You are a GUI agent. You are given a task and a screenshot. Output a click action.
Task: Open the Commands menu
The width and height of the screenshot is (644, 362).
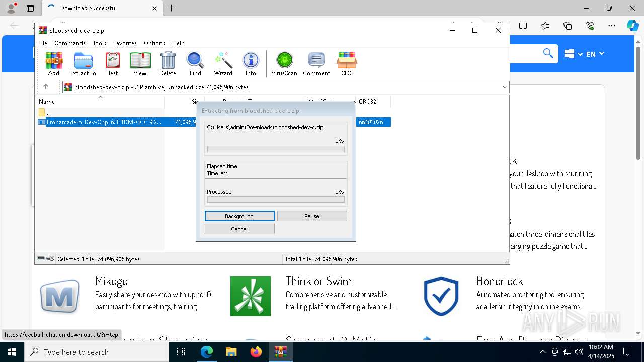(70, 43)
